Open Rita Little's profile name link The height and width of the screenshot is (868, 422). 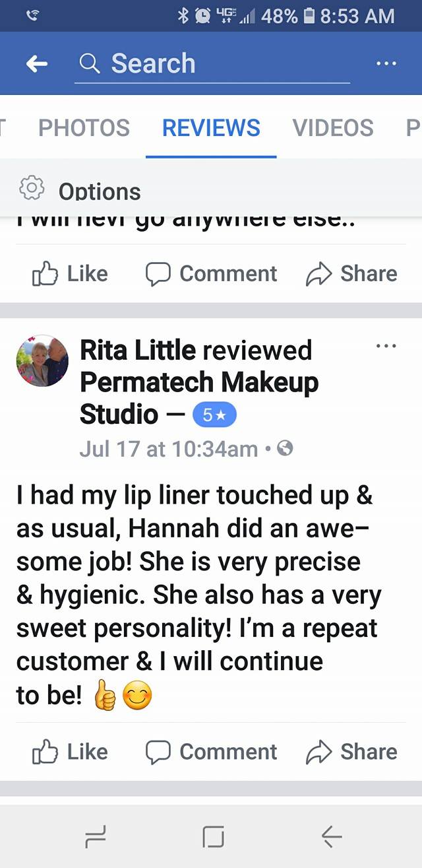click(136, 351)
